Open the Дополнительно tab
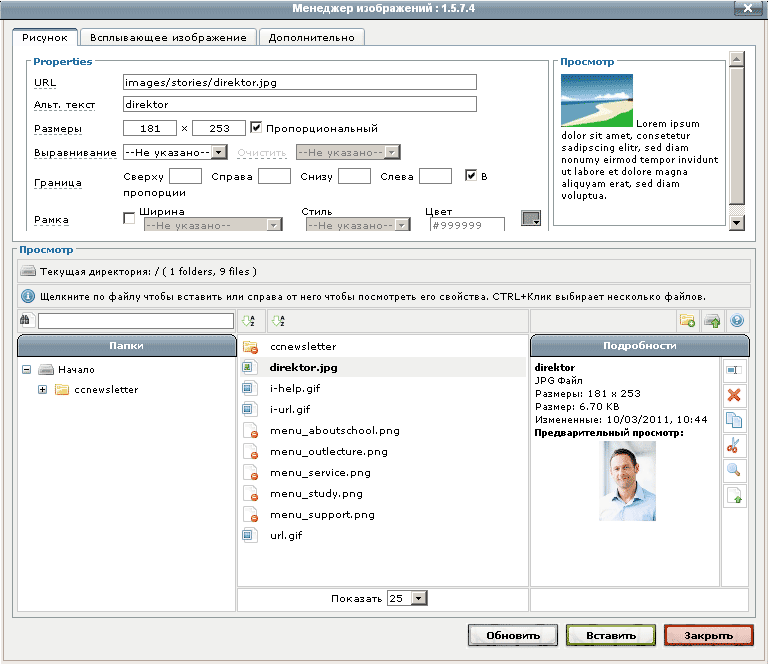This screenshot has height=664, width=768. (x=311, y=37)
